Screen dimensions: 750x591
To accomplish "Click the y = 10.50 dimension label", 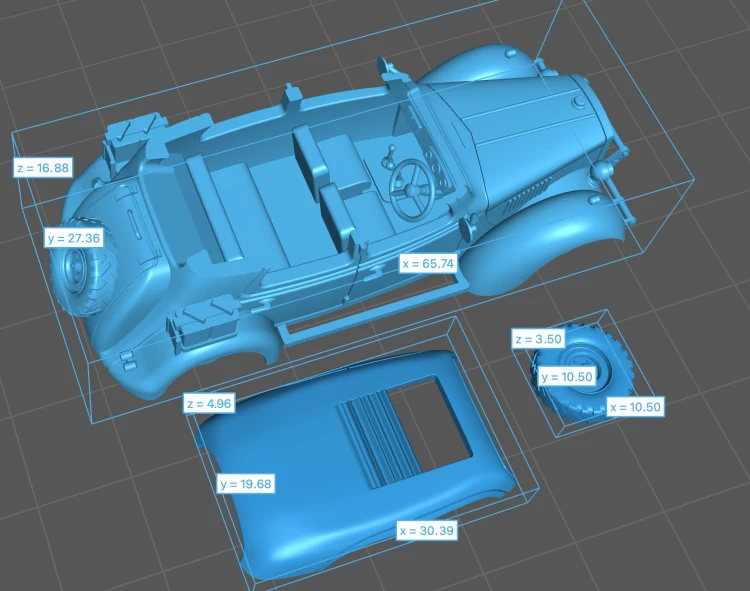I will coord(567,377).
